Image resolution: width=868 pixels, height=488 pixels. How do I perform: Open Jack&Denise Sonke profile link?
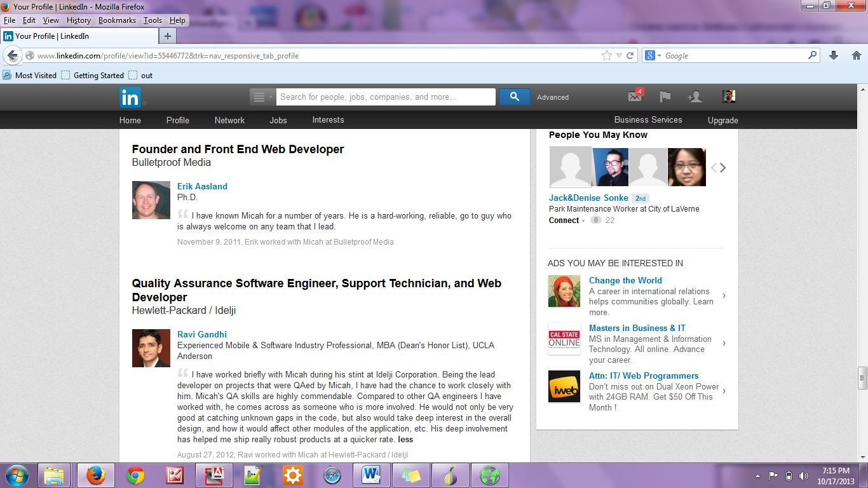click(x=588, y=198)
